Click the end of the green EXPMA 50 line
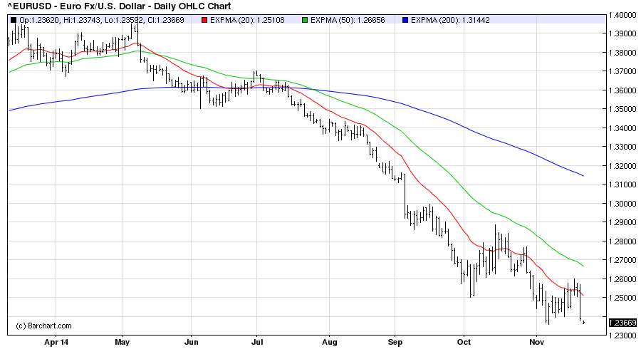Viewport: 641px width, 364px height. point(583,266)
